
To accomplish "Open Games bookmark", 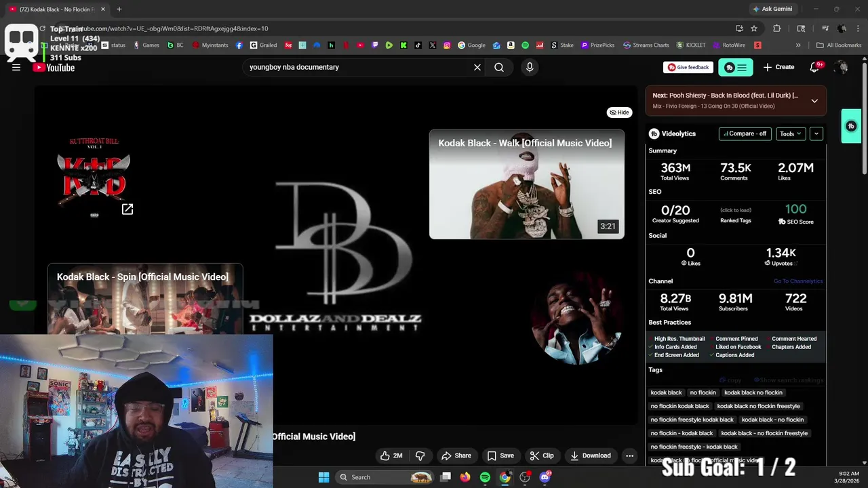I will point(146,45).
